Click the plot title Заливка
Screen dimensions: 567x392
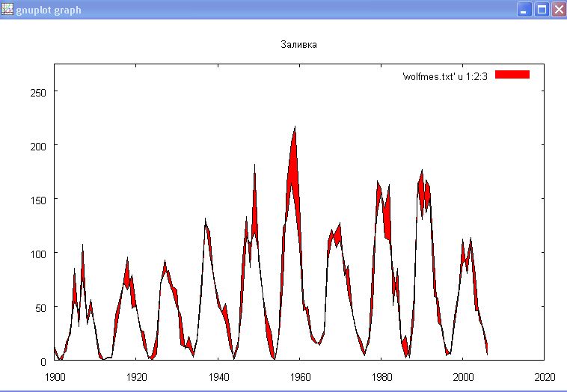click(x=298, y=44)
